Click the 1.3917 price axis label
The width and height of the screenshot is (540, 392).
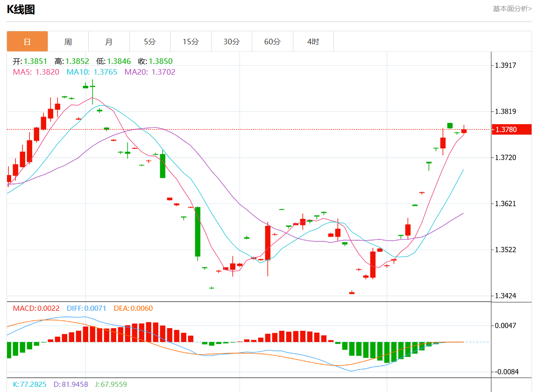tap(505, 65)
